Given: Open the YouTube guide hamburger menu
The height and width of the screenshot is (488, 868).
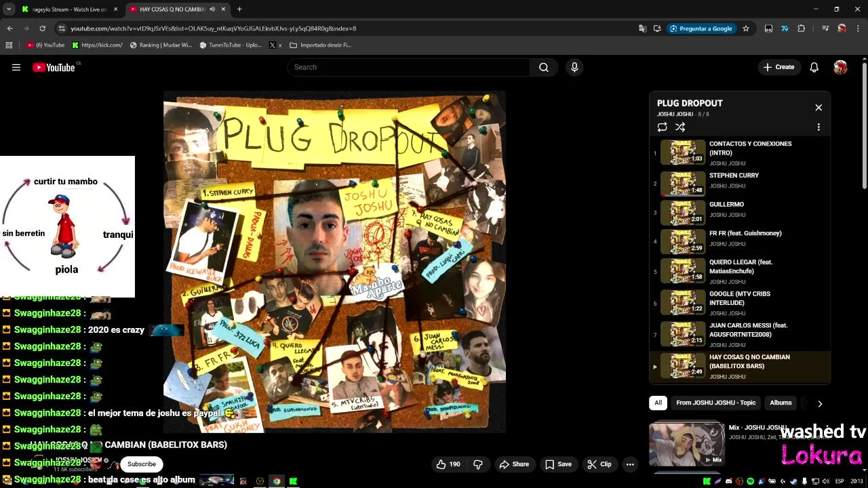Looking at the screenshot, I should point(16,67).
